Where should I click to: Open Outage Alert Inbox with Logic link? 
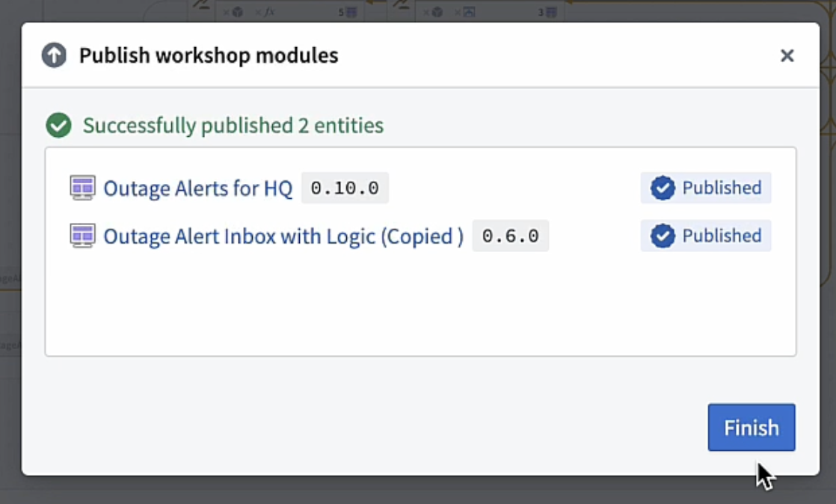(x=282, y=236)
